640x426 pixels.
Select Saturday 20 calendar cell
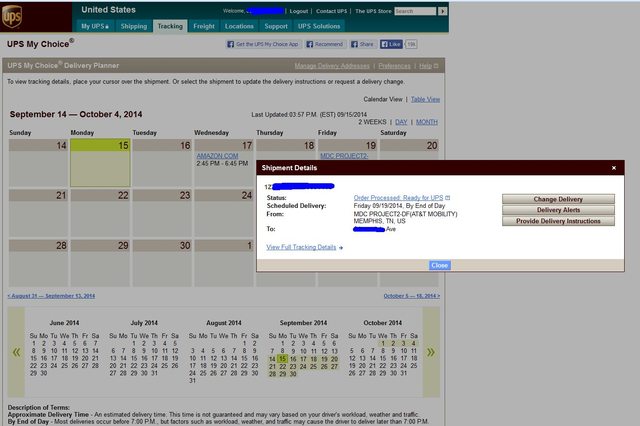[x=409, y=149]
